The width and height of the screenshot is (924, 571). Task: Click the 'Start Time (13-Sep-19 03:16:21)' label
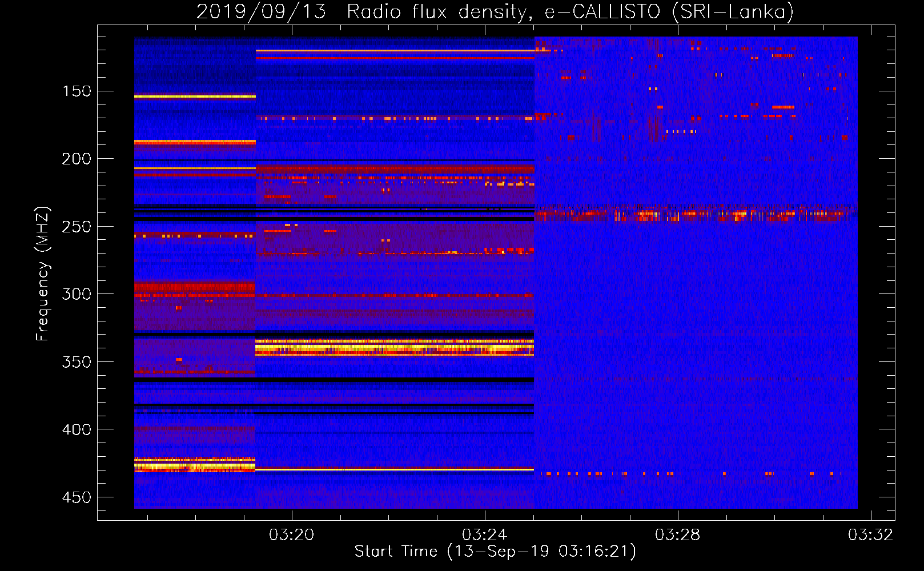tap(495, 552)
